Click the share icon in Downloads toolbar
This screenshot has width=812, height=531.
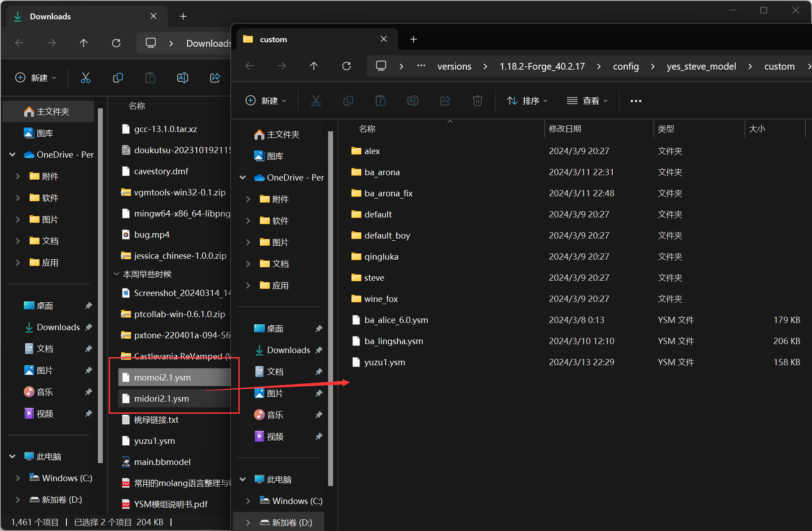215,78
